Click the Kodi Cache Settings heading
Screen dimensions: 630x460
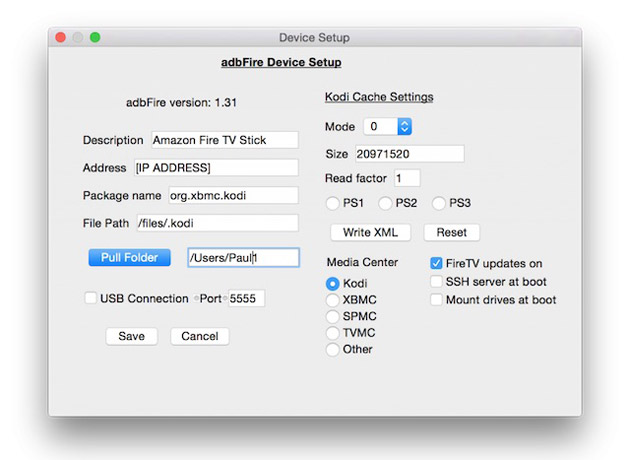click(379, 97)
